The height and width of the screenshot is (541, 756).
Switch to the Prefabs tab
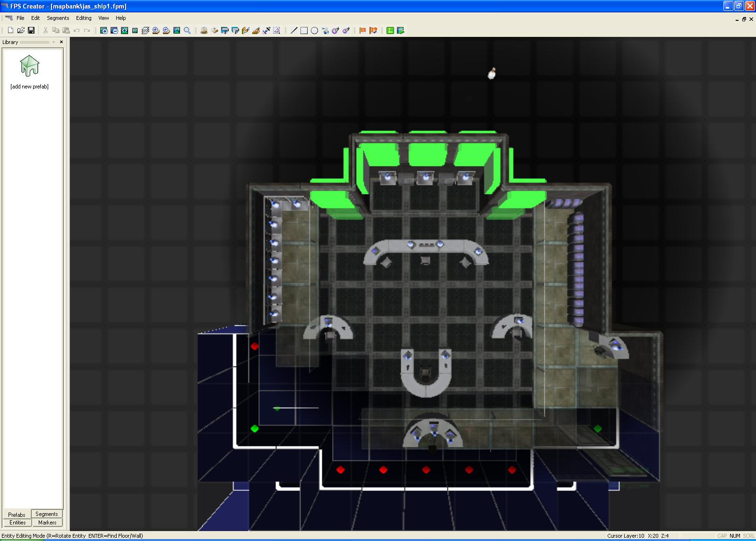coord(17,515)
